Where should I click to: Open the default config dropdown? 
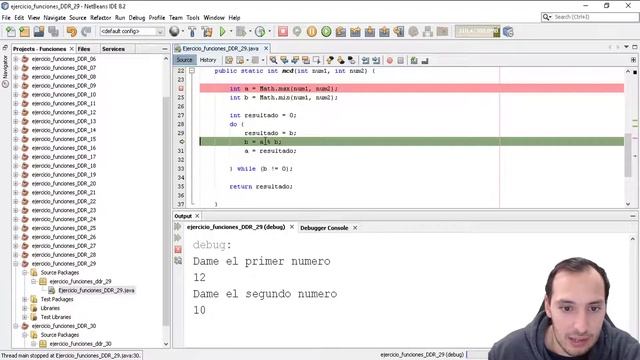132,31
